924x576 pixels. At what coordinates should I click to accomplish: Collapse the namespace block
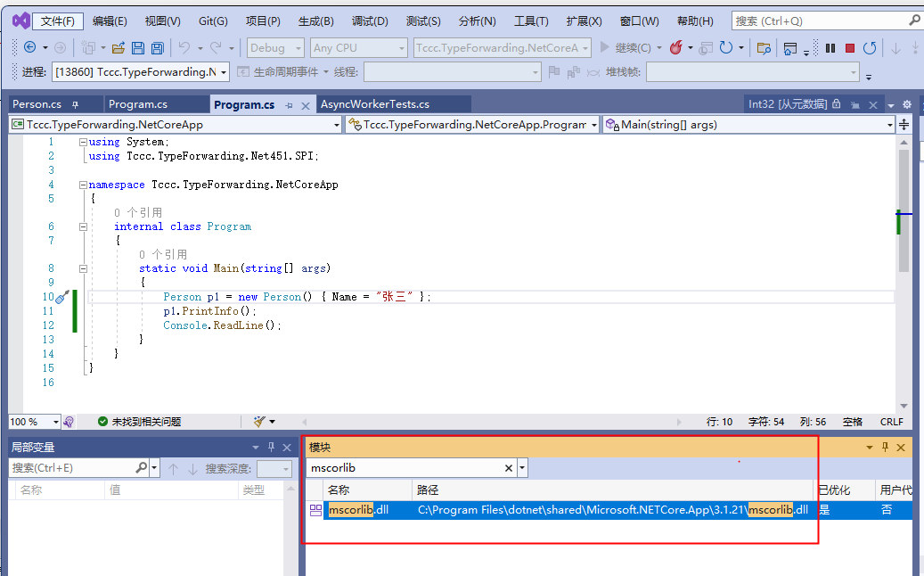coord(83,185)
